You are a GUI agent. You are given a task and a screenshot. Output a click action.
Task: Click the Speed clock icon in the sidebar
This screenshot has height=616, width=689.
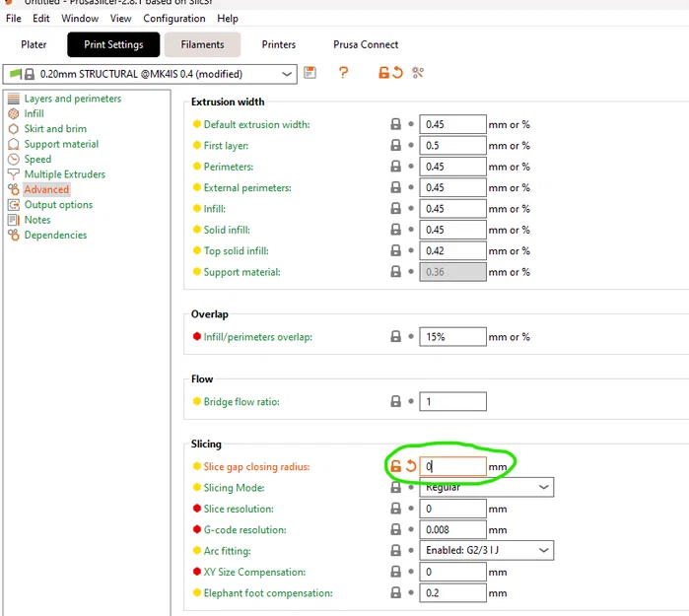14,159
